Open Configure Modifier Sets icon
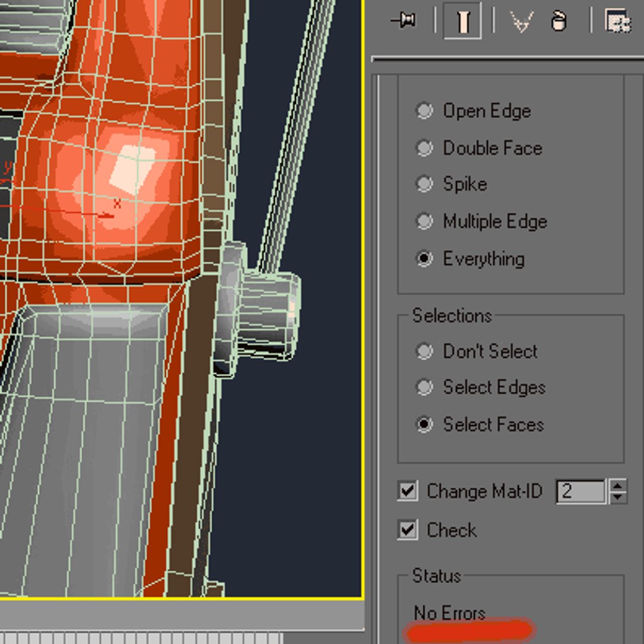This screenshot has width=644, height=644. (x=618, y=20)
